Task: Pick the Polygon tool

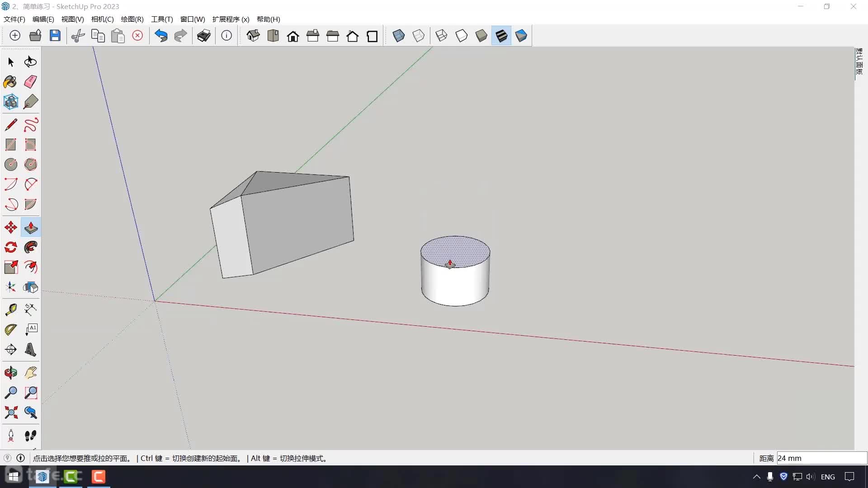Action: pyautogui.click(x=31, y=164)
